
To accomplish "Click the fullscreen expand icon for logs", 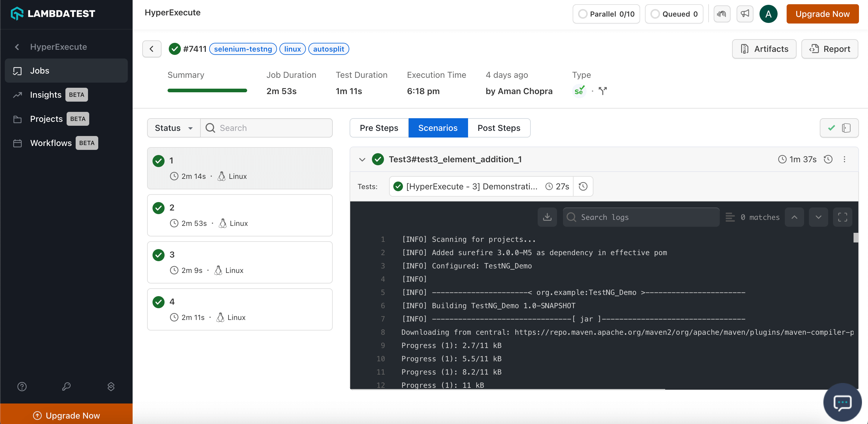I will [x=843, y=217].
